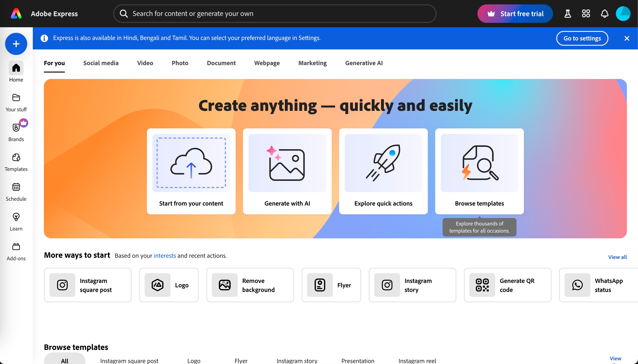Image resolution: width=638 pixels, height=364 pixels.
Task: Switch to the Webpage tab
Action: pos(267,63)
